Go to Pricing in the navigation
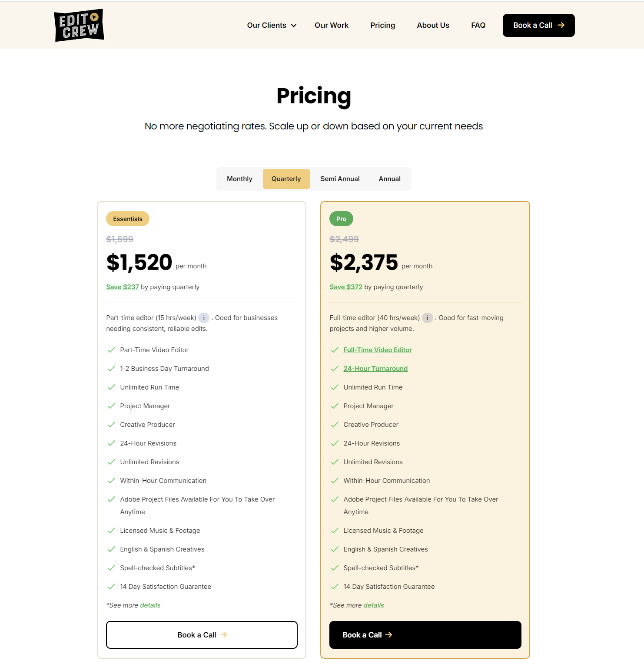Screen dimensions: 644x667 (382, 25)
